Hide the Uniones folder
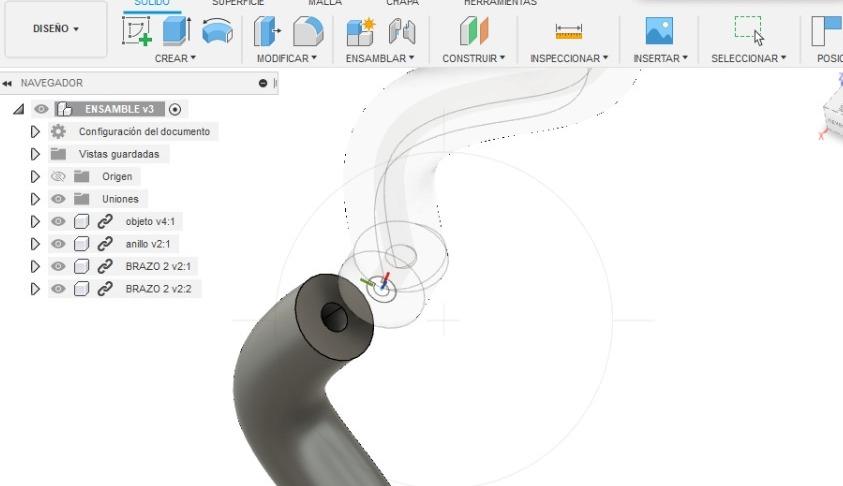 coord(58,199)
